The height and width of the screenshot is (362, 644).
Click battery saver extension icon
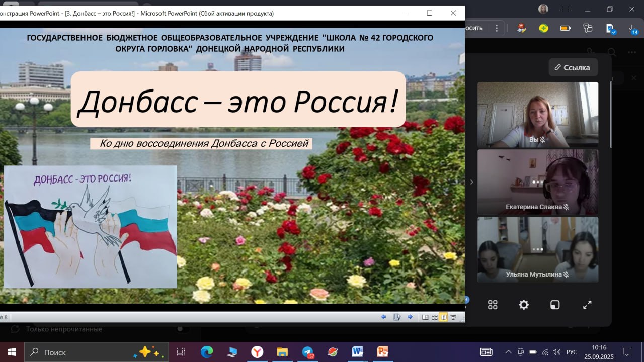coord(566,28)
